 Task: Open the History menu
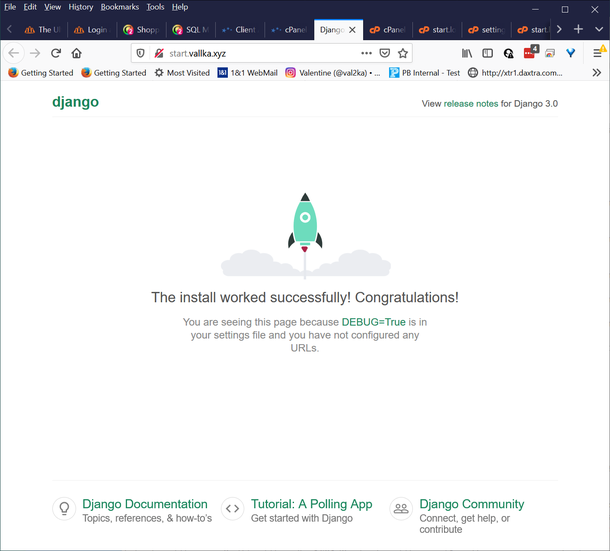click(x=81, y=7)
